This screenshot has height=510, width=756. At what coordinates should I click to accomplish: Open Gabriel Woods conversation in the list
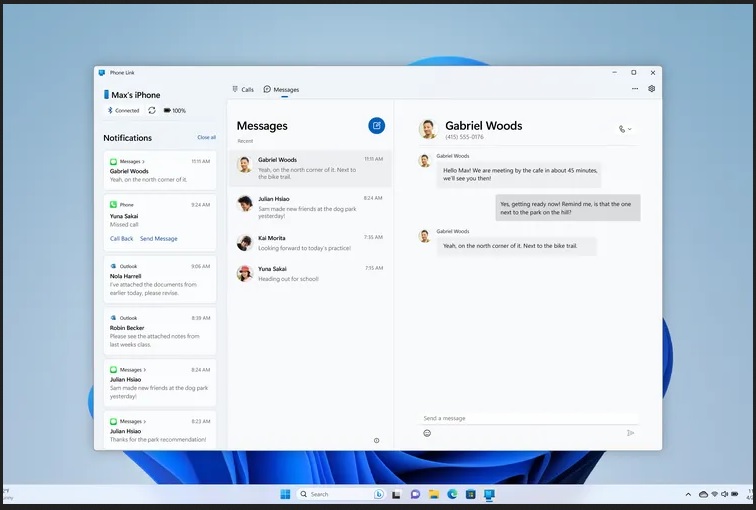310,168
